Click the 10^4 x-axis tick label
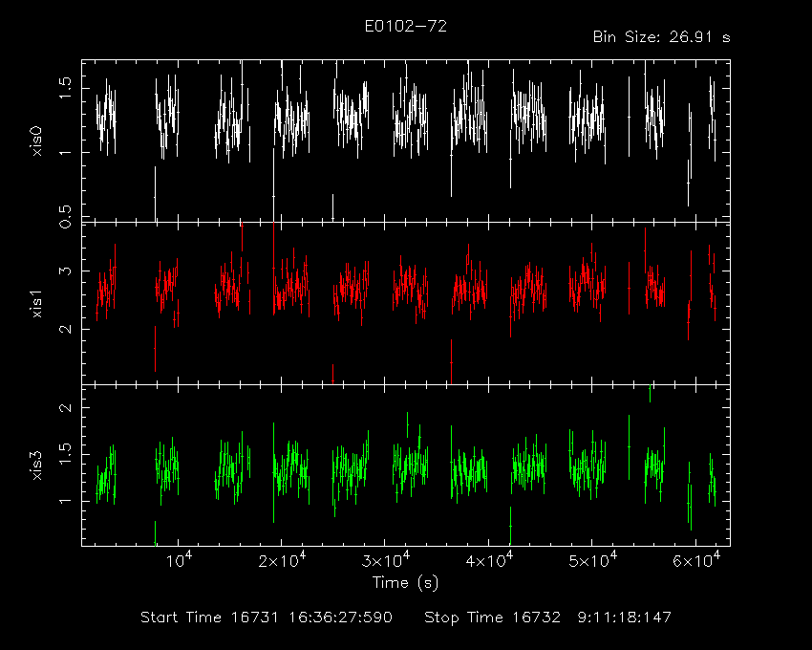Viewport: 812px width, 650px height. click(180, 560)
